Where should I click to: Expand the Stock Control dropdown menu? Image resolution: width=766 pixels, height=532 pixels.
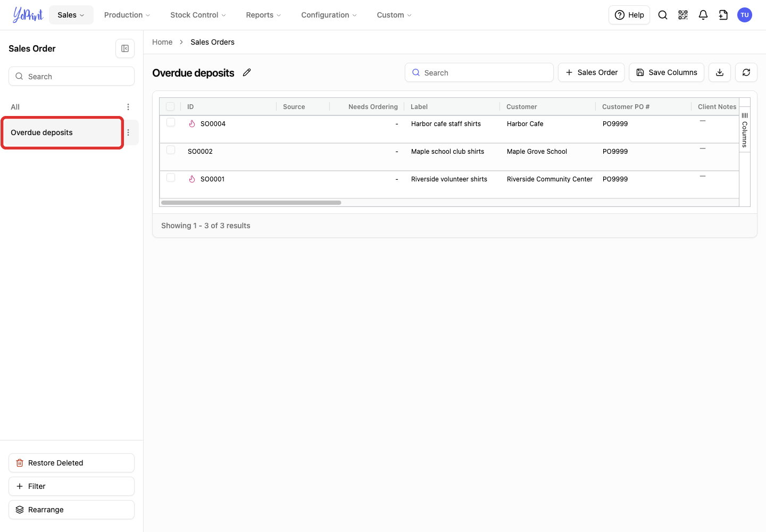(198, 15)
